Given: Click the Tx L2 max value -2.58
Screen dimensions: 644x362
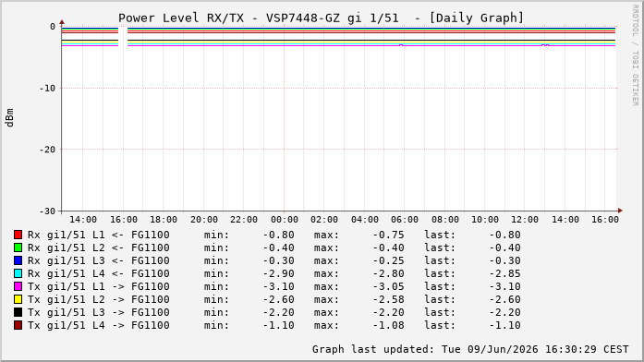Looking at the screenshot, I should (389, 299).
